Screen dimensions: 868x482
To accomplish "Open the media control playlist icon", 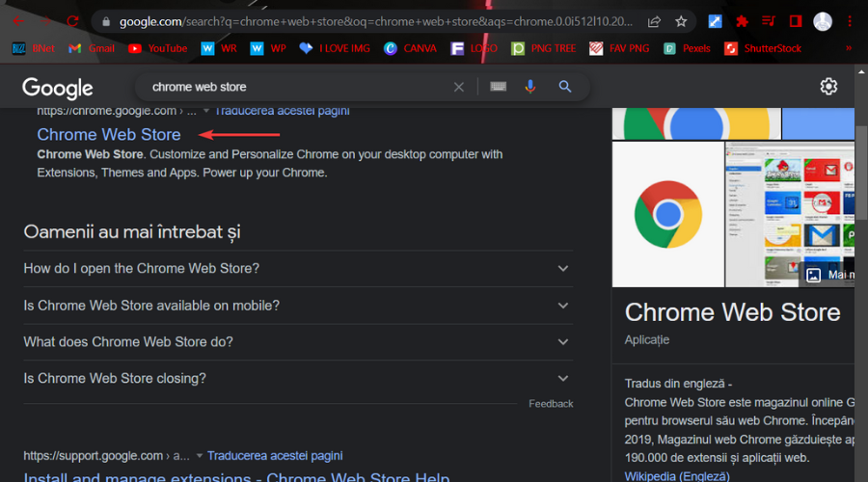I will coord(769,21).
